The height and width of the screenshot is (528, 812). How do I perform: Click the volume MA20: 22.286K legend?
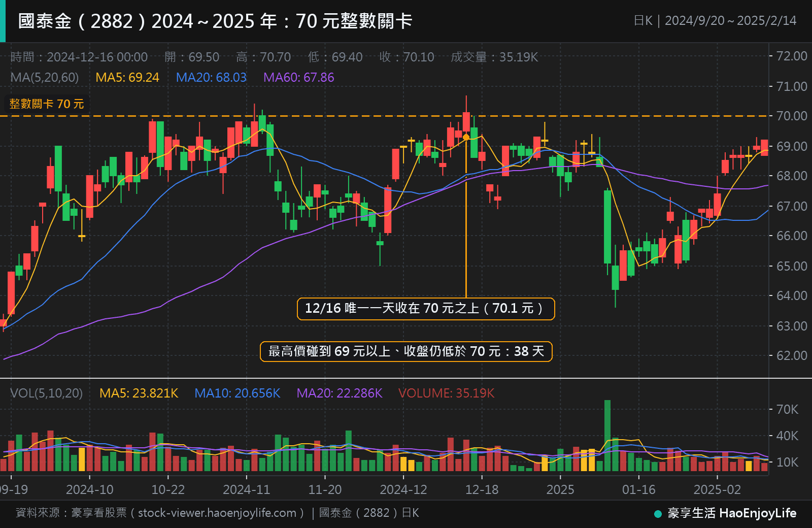tap(340, 393)
